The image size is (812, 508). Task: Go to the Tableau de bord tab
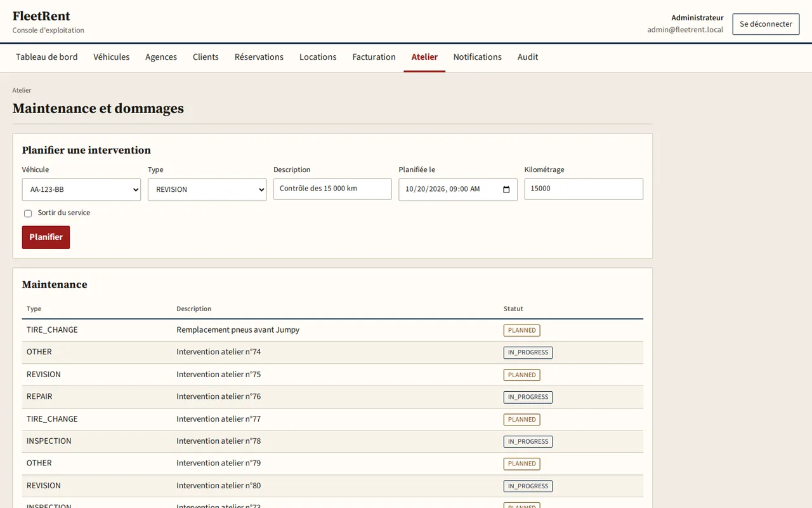click(47, 57)
